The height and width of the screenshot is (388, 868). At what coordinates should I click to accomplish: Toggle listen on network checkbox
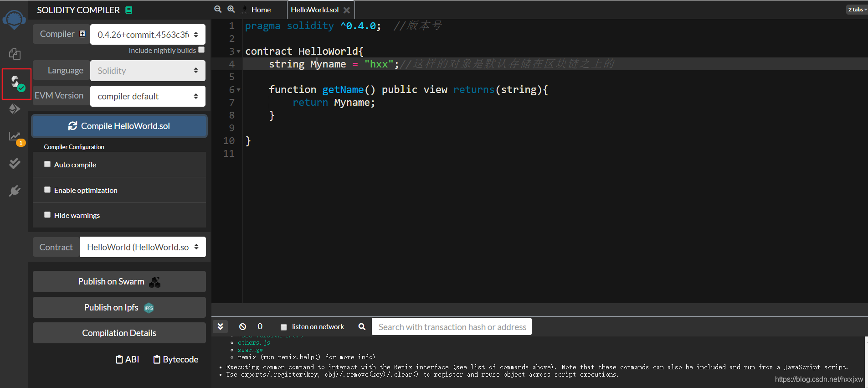[284, 327]
